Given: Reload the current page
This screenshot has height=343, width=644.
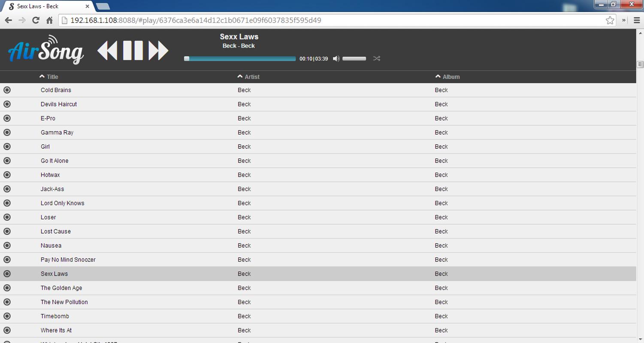Looking at the screenshot, I should [36, 20].
